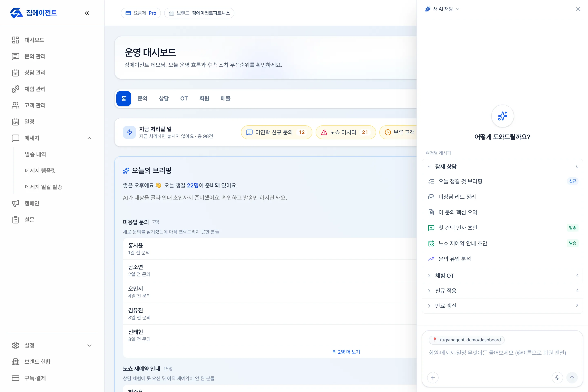
Task: Open 설문 in the sidebar
Action: (52, 220)
